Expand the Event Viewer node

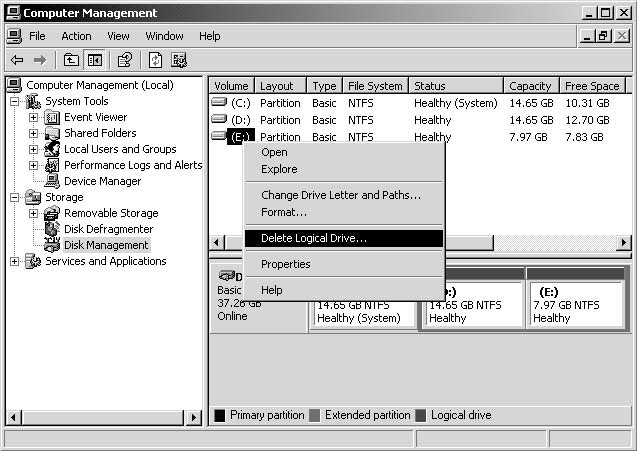[33, 117]
